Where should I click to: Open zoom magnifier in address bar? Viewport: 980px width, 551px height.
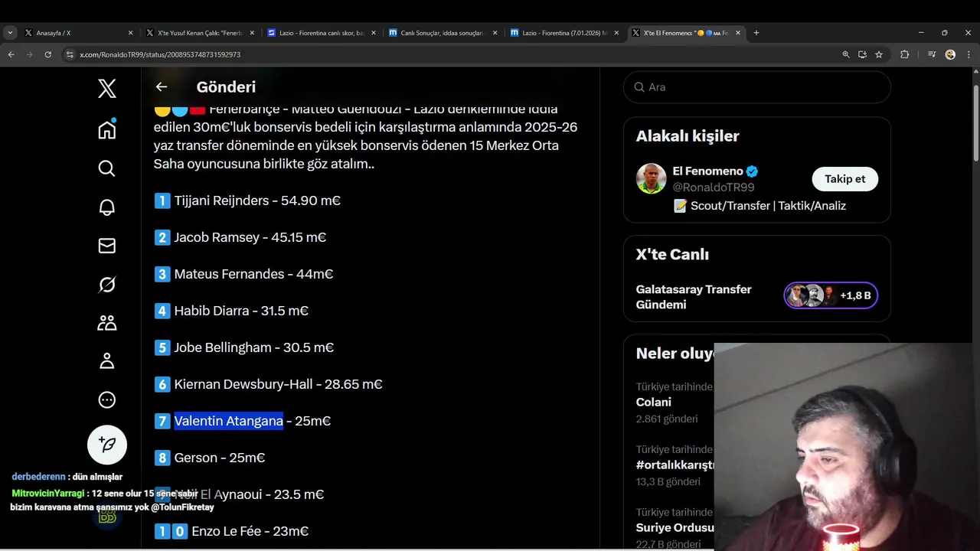coord(846,54)
